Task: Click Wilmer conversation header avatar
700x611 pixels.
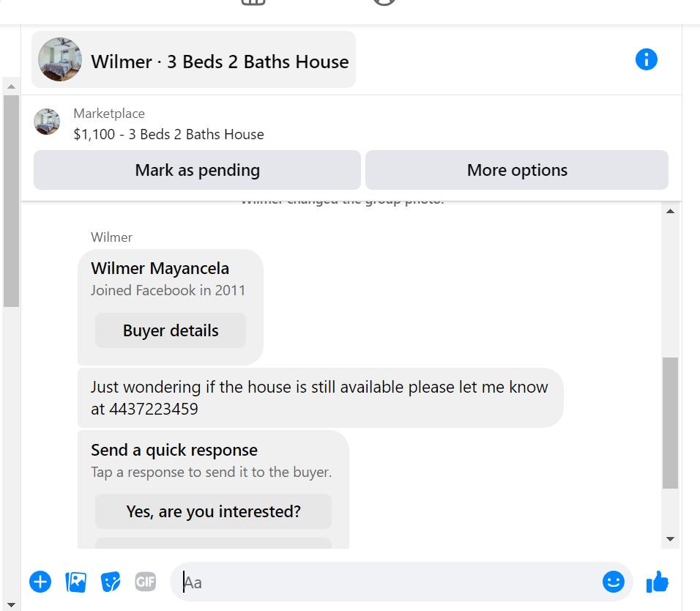Action: point(60,59)
